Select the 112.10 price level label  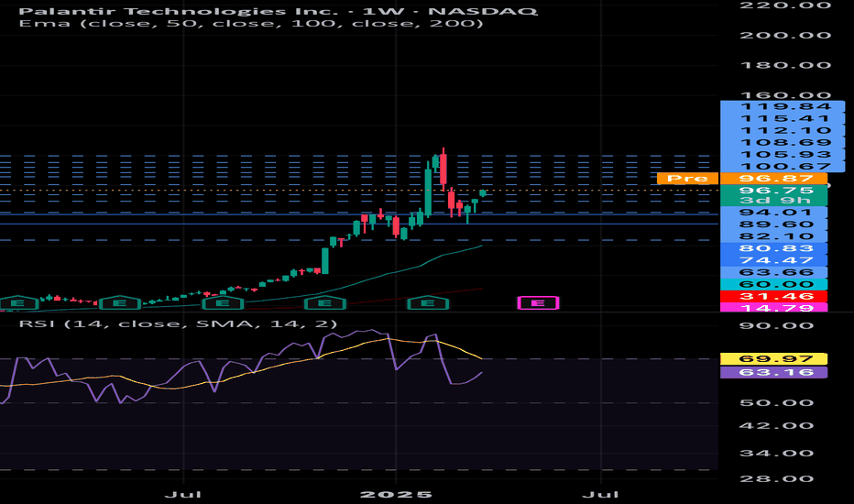click(783, 131)
